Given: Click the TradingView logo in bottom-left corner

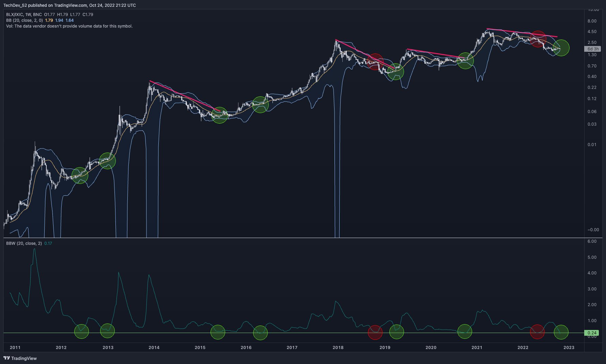Looking at the screenshot, I should pyautogui.click(x=20, y=358).
